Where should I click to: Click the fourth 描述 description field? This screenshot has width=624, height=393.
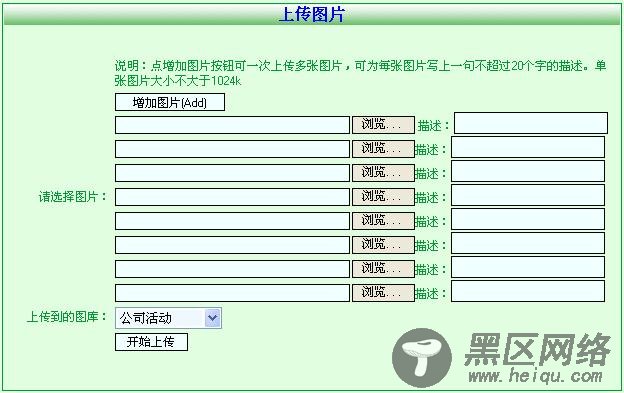click(x=528, y=195)
